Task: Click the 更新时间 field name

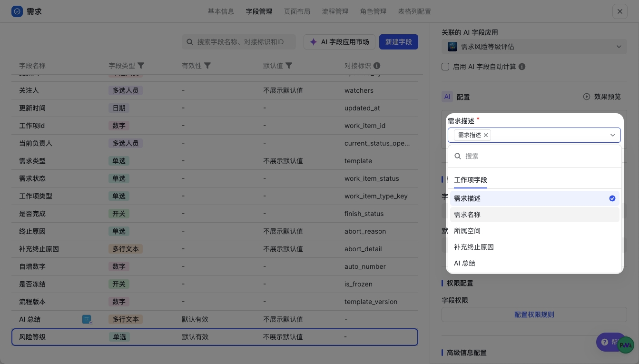Action: (x=32, y=108)
